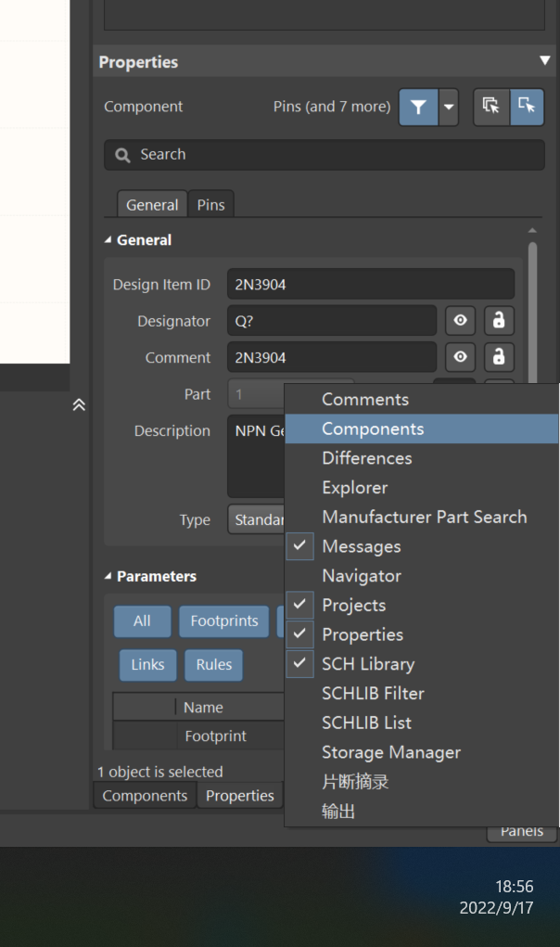Click the double-chevron collapse arrow on left edge
Screen dimensions: 560x947
pos(79,404)
